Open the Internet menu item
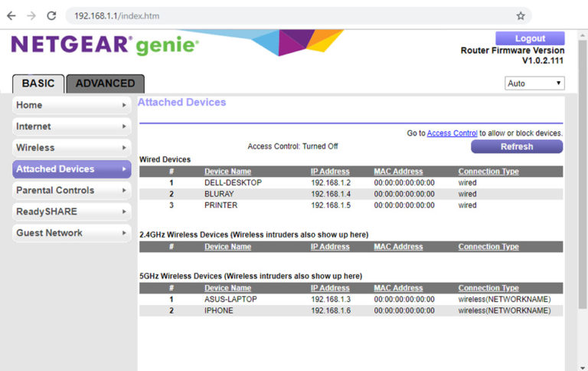 tap(72, 126)
